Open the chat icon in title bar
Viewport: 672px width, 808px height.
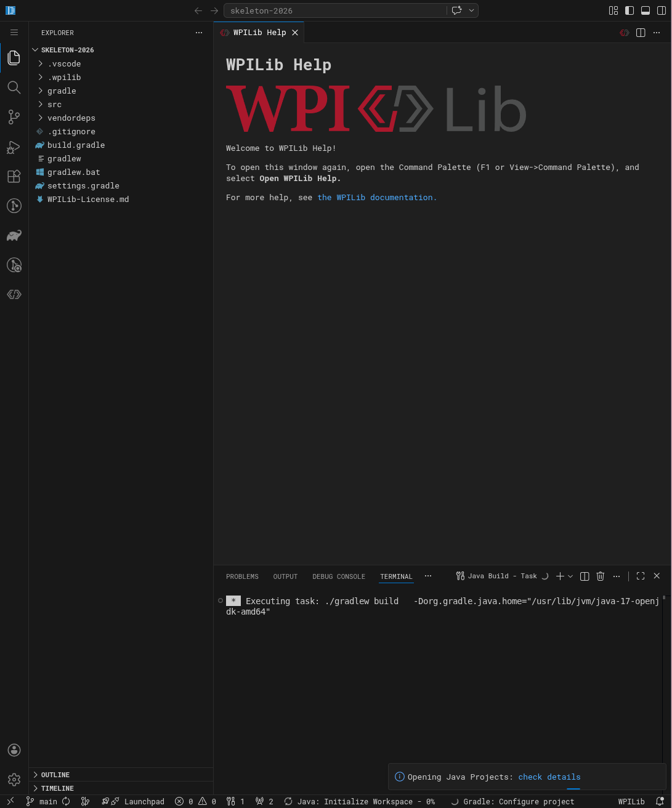(456, 10)
